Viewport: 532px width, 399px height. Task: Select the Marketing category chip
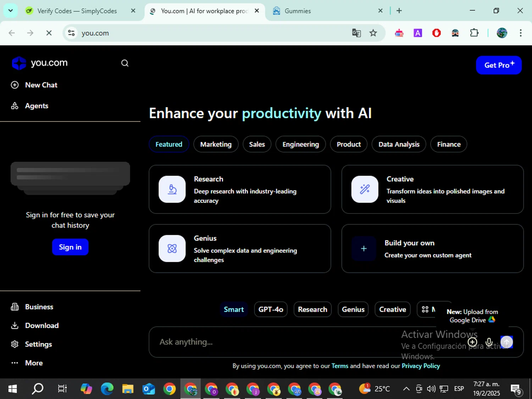(x=216, y=144)
